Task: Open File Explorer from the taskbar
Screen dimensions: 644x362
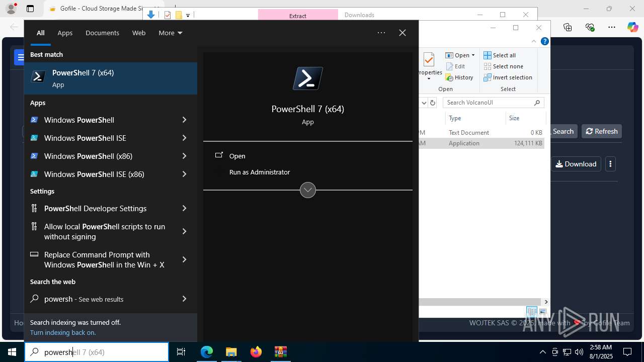Action: tap(231, 352)
